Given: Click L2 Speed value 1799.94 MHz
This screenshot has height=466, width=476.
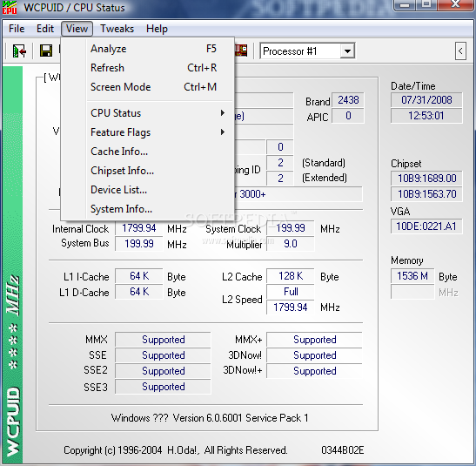Looking at the screenshot, I should [x=291, y=307].
